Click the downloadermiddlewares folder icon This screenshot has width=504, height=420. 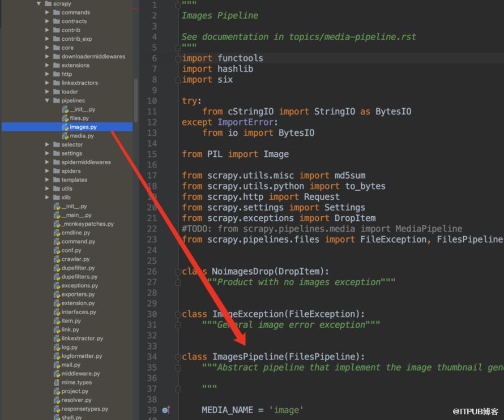point(57,56)
